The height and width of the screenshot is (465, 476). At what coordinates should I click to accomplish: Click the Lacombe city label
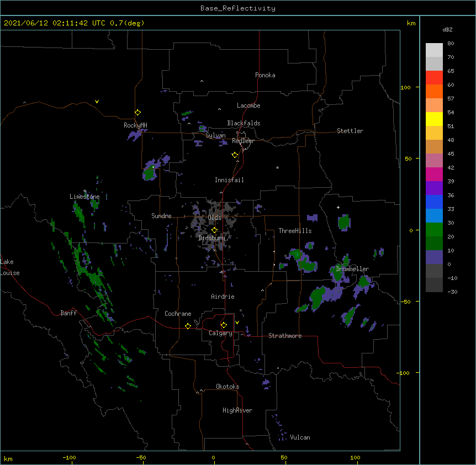tap(248, 105)
